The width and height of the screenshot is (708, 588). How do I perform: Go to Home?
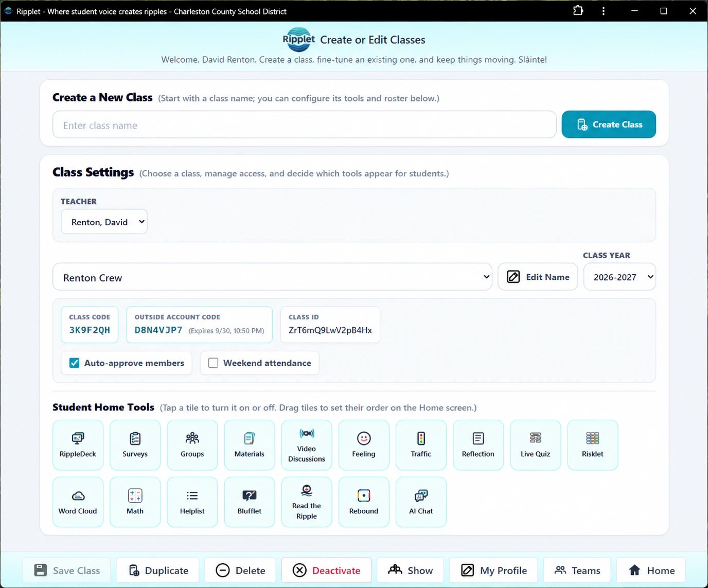[651, 571]
